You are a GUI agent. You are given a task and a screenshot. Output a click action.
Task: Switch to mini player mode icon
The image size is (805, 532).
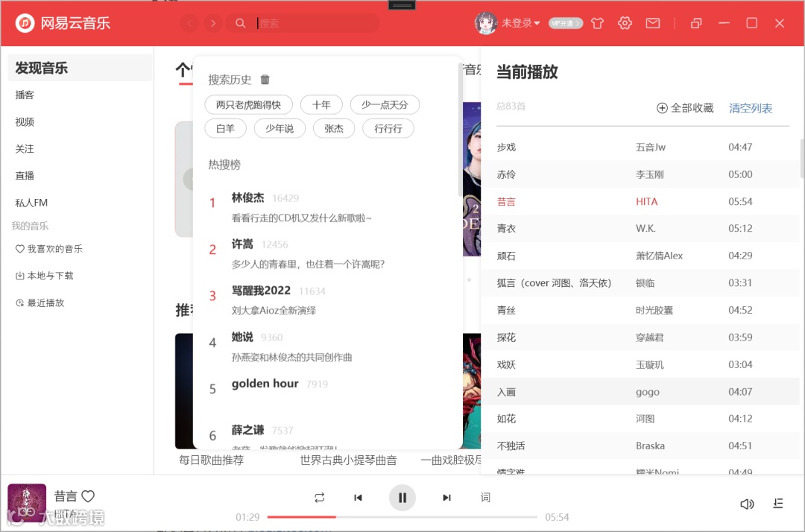[696, 23]
